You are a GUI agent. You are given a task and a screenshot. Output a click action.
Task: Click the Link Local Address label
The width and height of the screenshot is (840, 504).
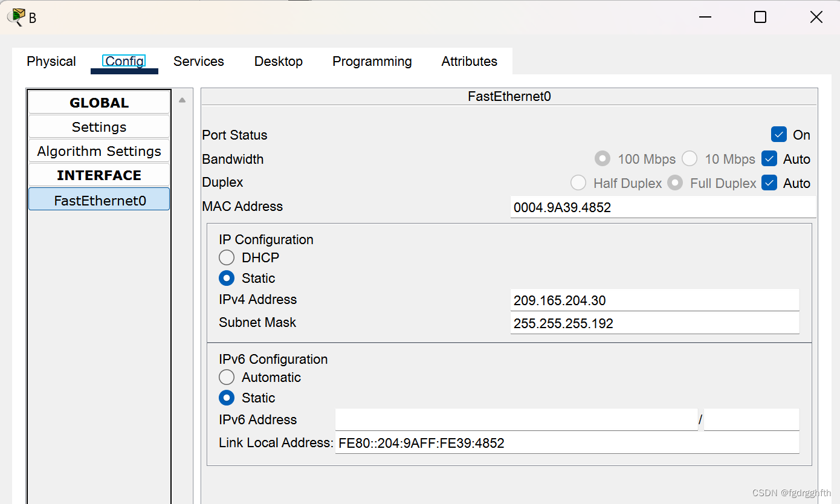[276, 442]
